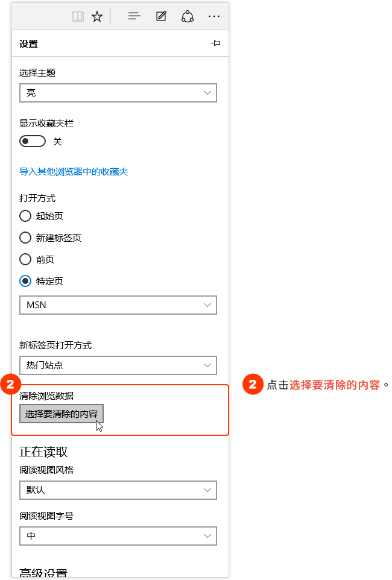Open 导入其他浏览器中的收藏夹 link
Screen dimensions: 392x580
(74, 172)
